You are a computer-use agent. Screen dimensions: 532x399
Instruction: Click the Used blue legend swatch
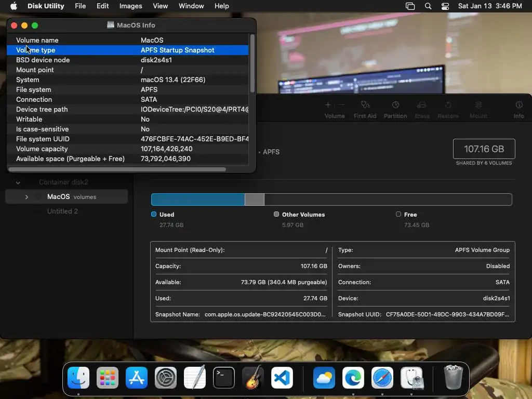tap(154, 215)
